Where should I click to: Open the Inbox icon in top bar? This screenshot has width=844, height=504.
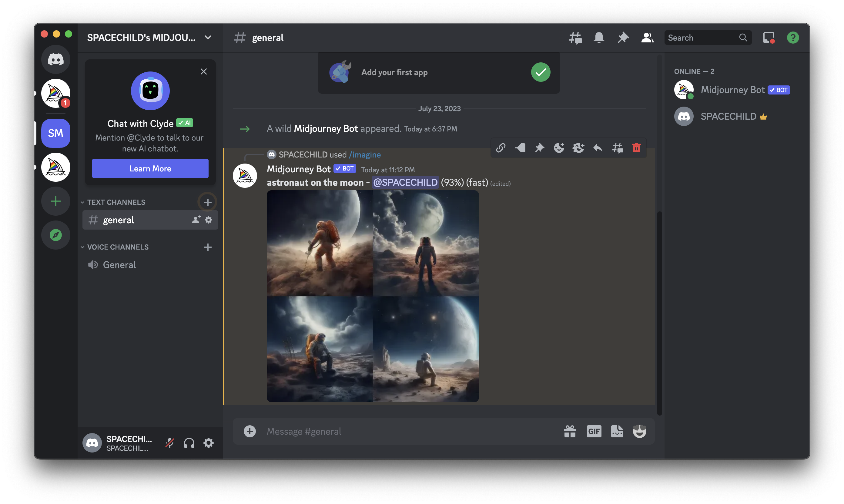[769, 38]
